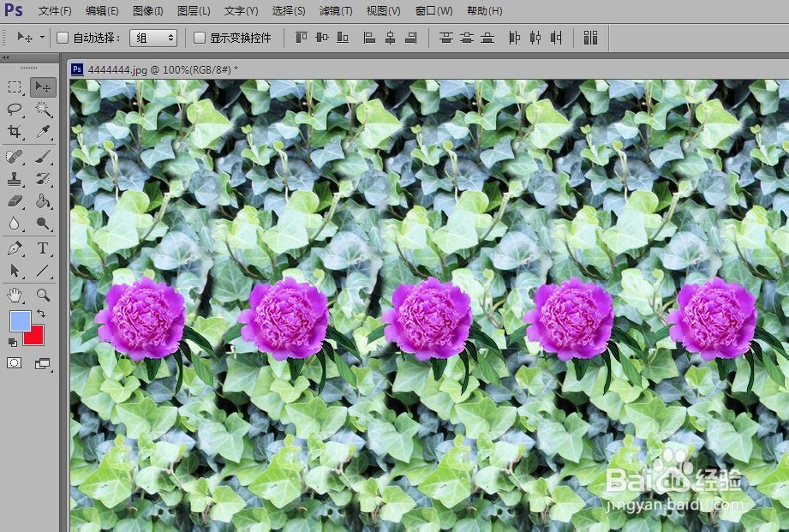
Task: Open the red background color picker
Action: pyautogui.click(x=34, y=336)
